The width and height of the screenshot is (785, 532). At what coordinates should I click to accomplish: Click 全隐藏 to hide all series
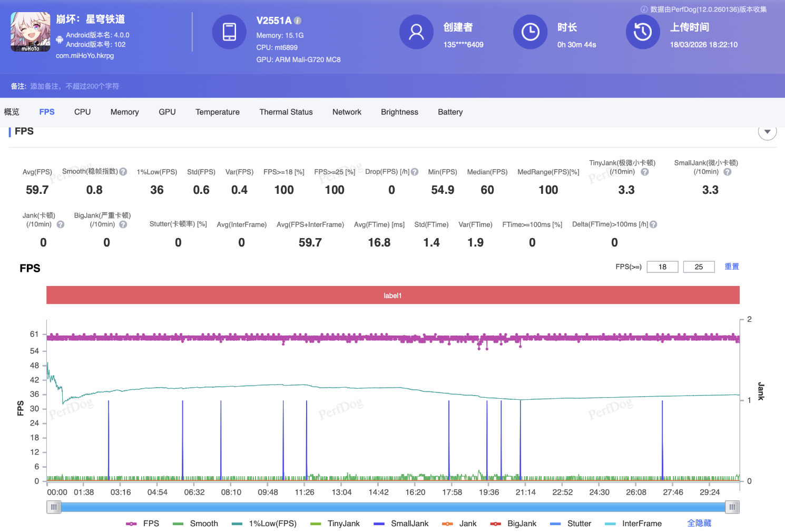(699, 523)
